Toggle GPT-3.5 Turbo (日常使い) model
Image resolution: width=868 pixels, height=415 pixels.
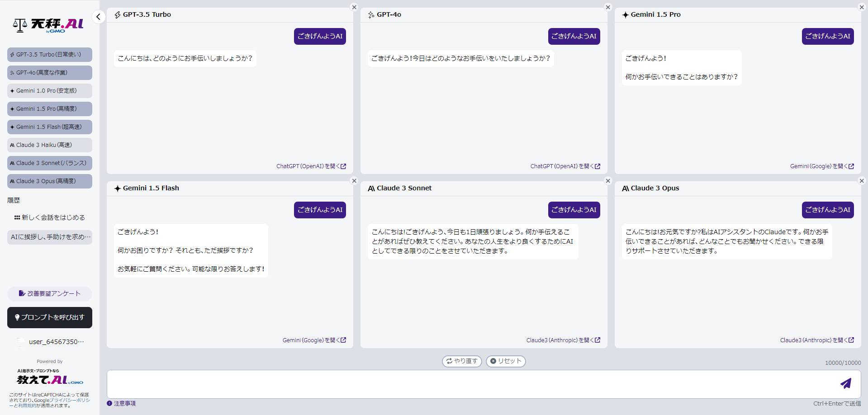coord(50,55)
